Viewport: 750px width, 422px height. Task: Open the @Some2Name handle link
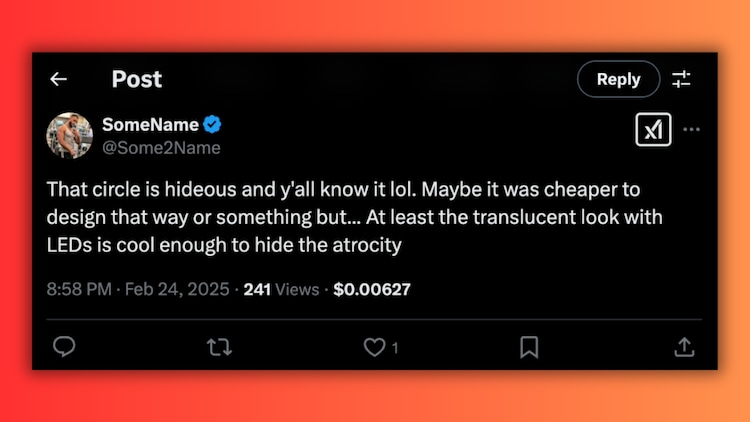point(161,147)
